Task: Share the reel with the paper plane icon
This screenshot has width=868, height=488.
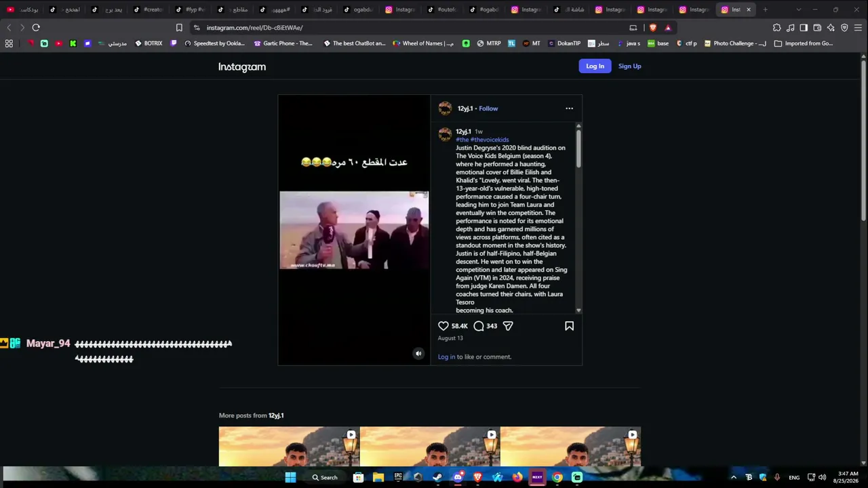Action: point(508,326)
